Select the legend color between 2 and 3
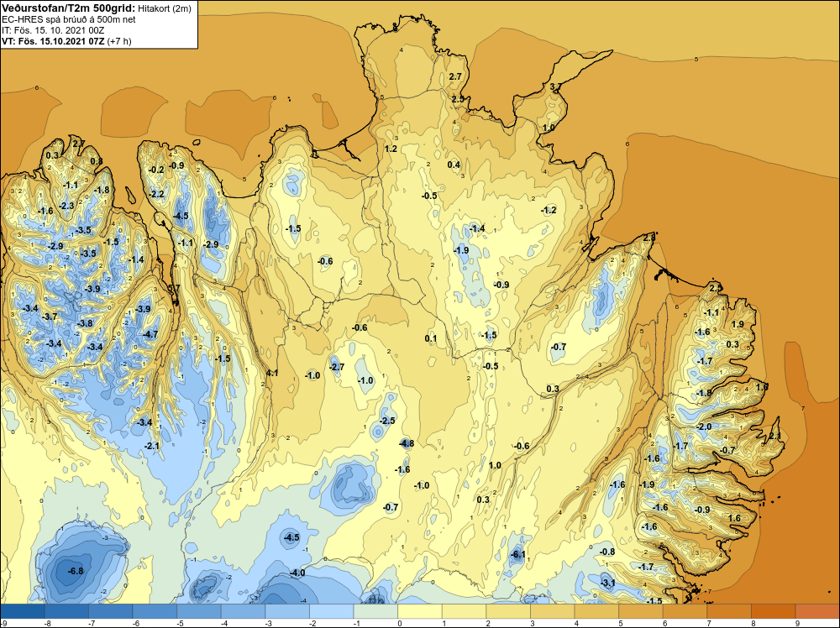Image resolution: width=840 pixels, height=628 pixels. tap(508, 611)
